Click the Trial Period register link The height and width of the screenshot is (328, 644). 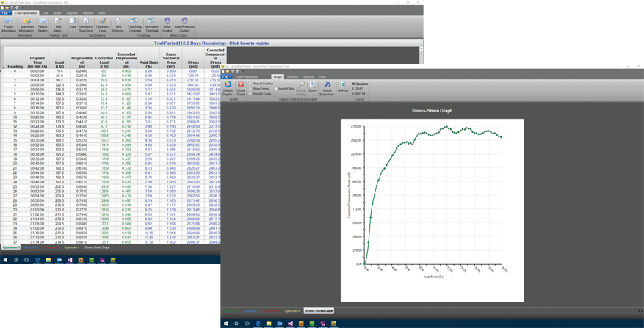[x=211, y=43]
